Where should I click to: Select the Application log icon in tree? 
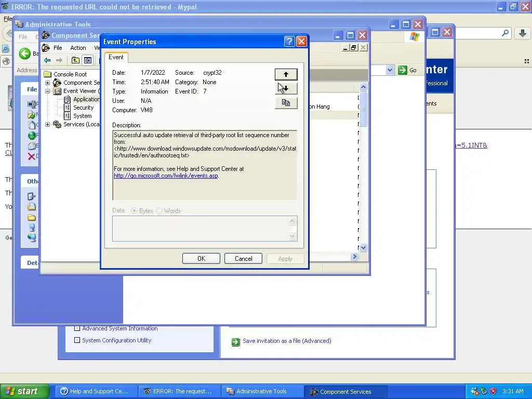tap(67, 99)
